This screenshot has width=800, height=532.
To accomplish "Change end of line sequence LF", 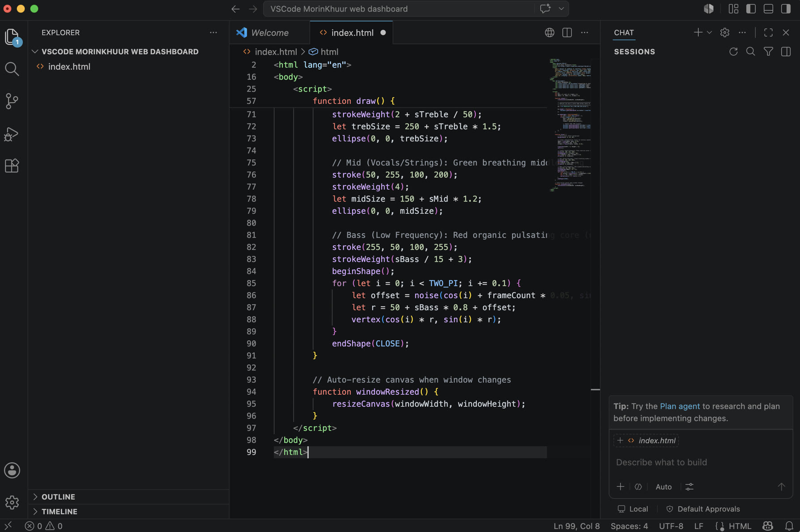I will coord(698,526).
